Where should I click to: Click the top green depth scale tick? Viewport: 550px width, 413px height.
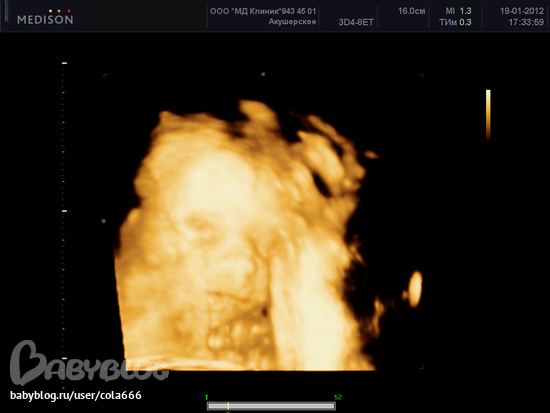click(x=64, y=63)
